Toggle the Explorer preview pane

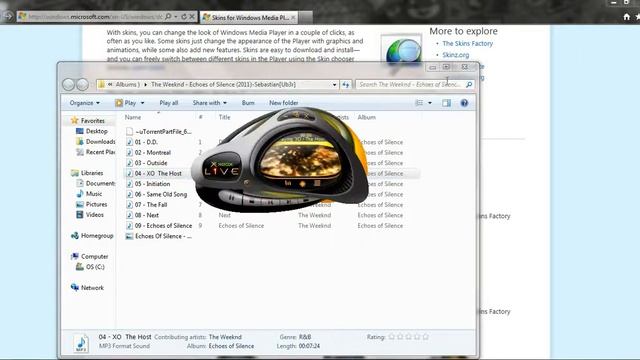tap(447, 103)
